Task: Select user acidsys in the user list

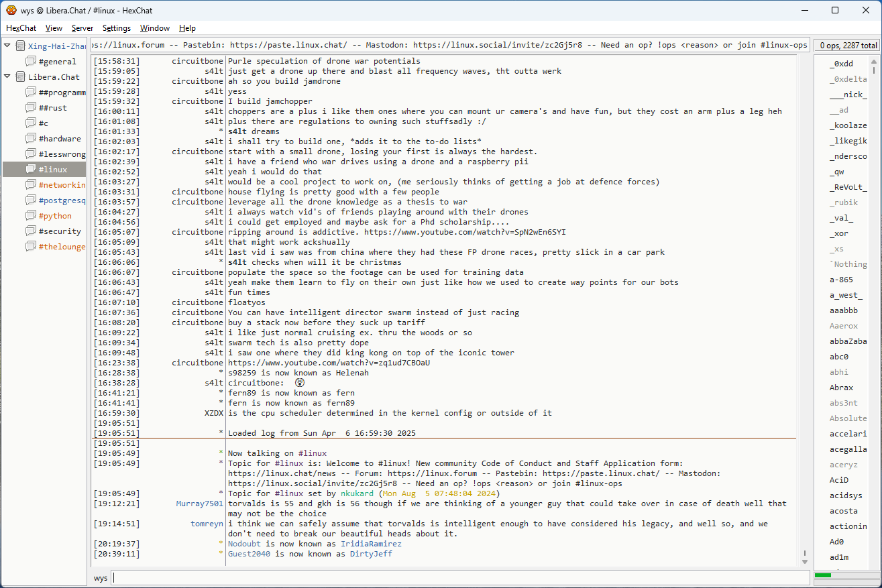Action: (x=845, y=495)
